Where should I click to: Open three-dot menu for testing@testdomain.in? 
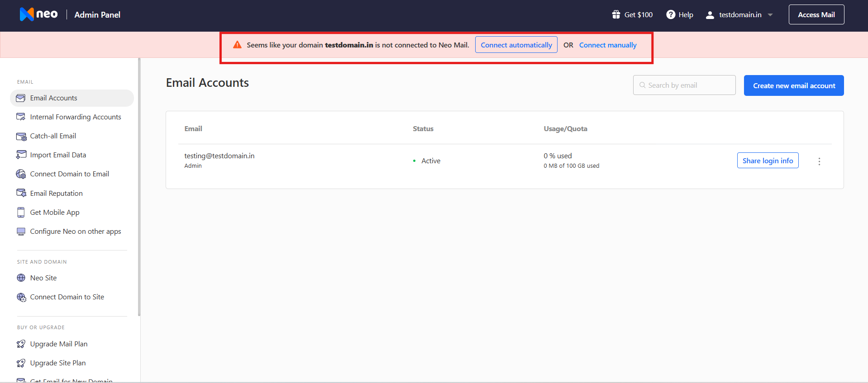click(819, 161)
